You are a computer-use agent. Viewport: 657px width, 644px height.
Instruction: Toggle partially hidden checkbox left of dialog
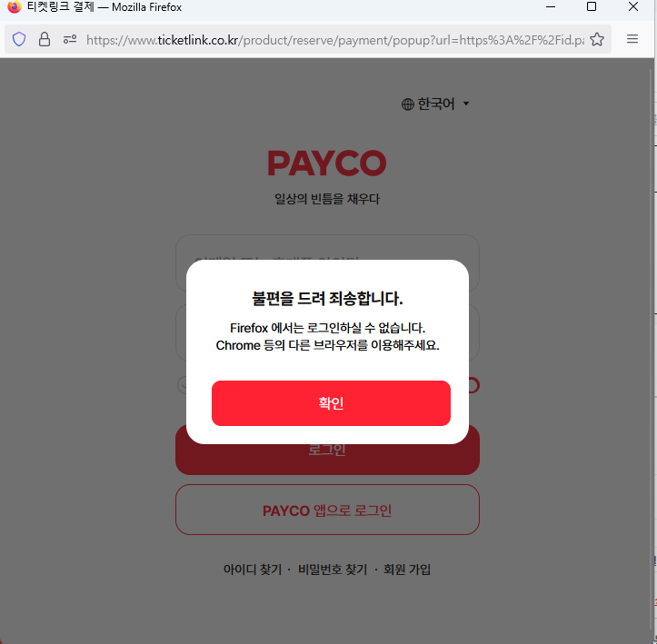(183, 385)
